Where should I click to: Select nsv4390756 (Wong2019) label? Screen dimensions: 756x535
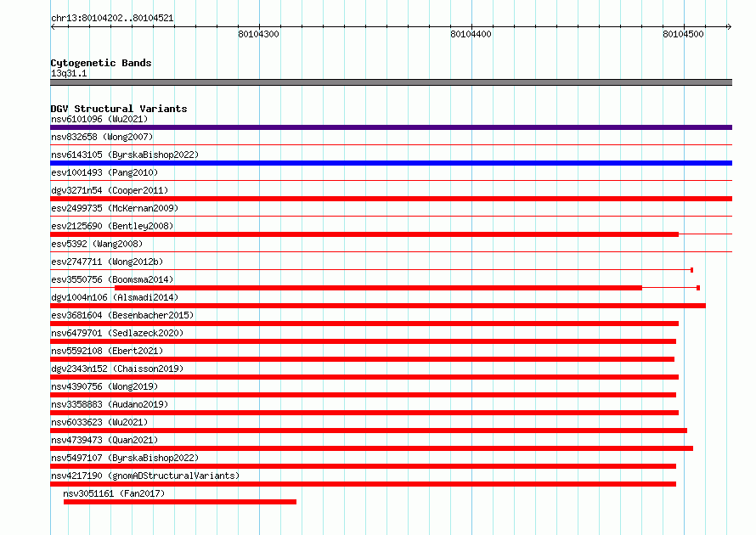click(104, 386)
